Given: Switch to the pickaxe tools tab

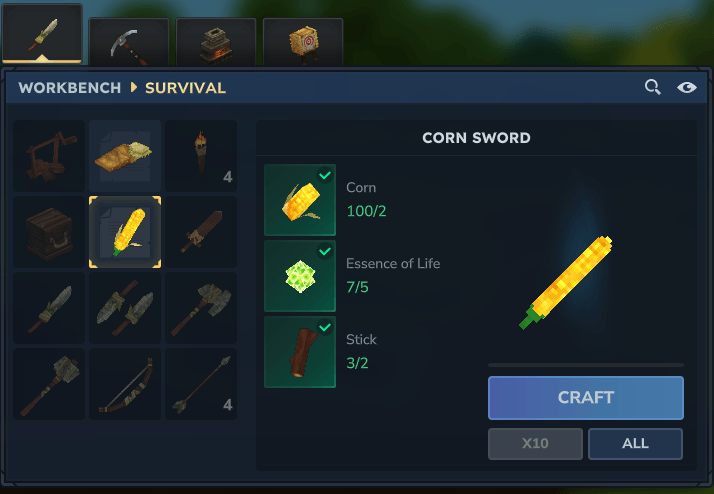Looking at the screenshot, I should [129, 42].
